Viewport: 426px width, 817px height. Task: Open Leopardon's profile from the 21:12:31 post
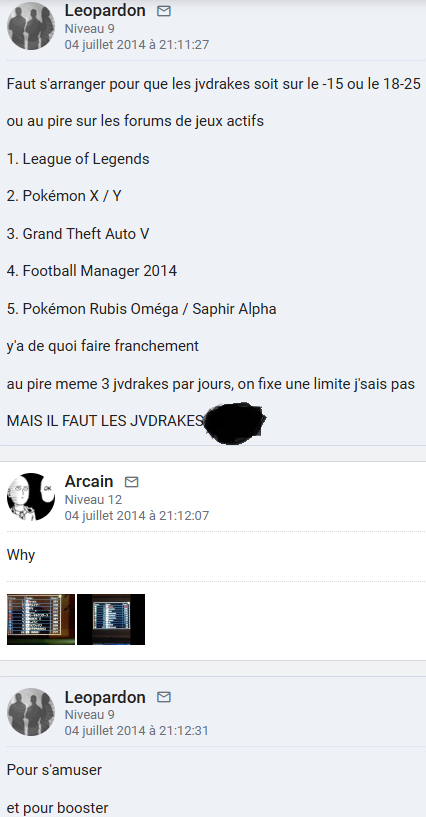coord(105,697)
